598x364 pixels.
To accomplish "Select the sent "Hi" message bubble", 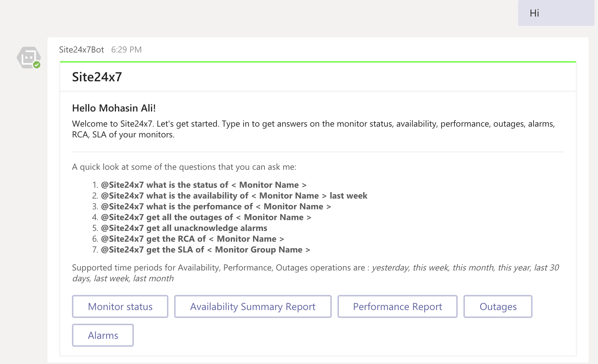I will coord(556,13).
